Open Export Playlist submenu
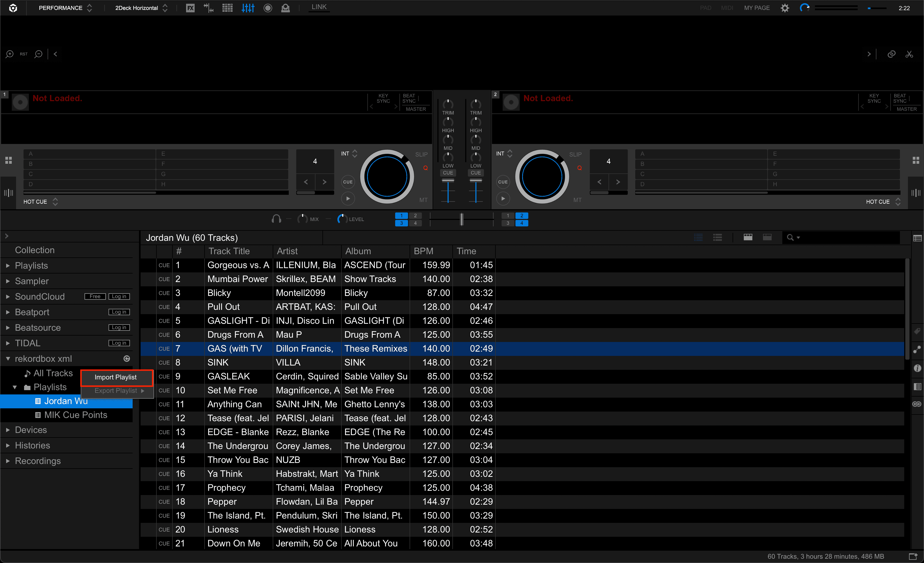924x563 pixels. click(117, 391)
